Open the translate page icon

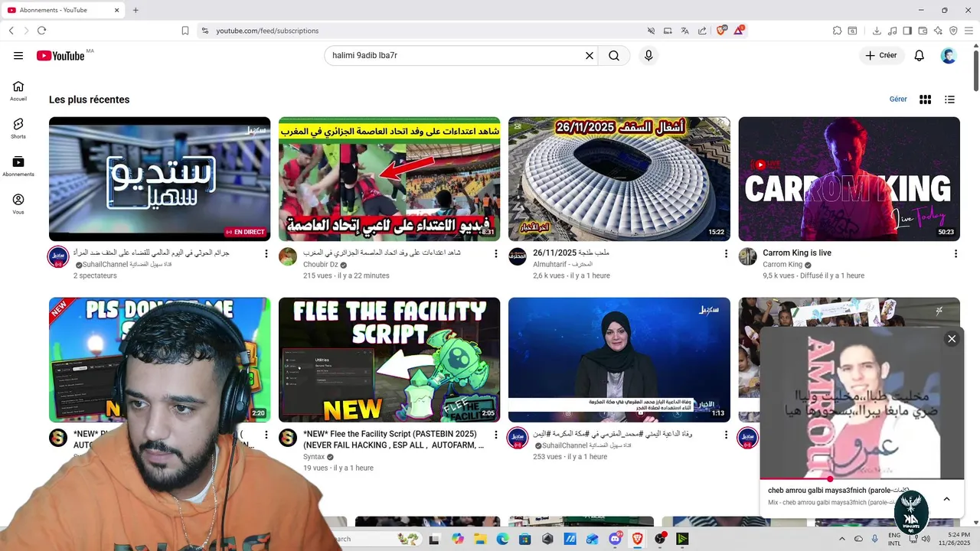(x=685, y=31)
